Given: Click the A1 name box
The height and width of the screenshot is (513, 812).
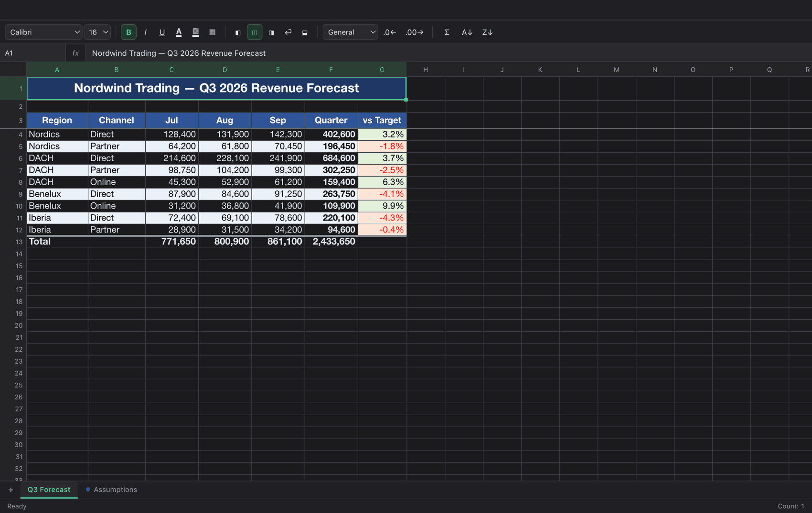Looking at the screenshot, I should click(x=32, y=53).
